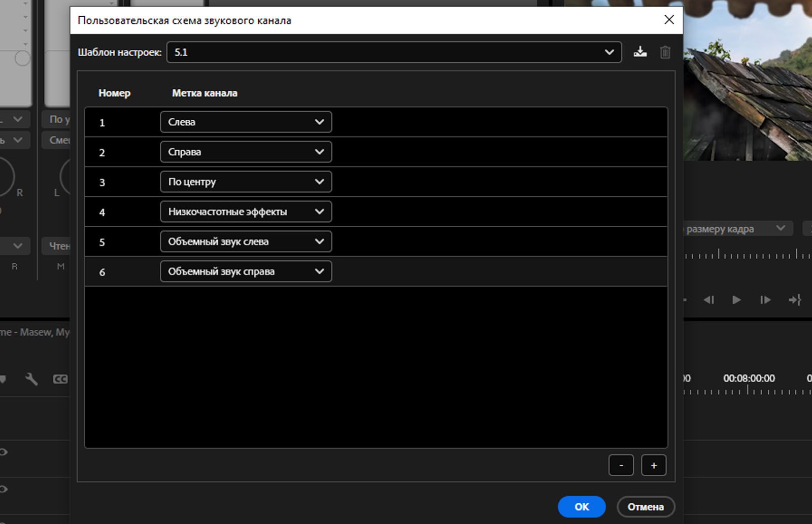
Task: Add a channel with the plus button
Action: coord(654,465)
